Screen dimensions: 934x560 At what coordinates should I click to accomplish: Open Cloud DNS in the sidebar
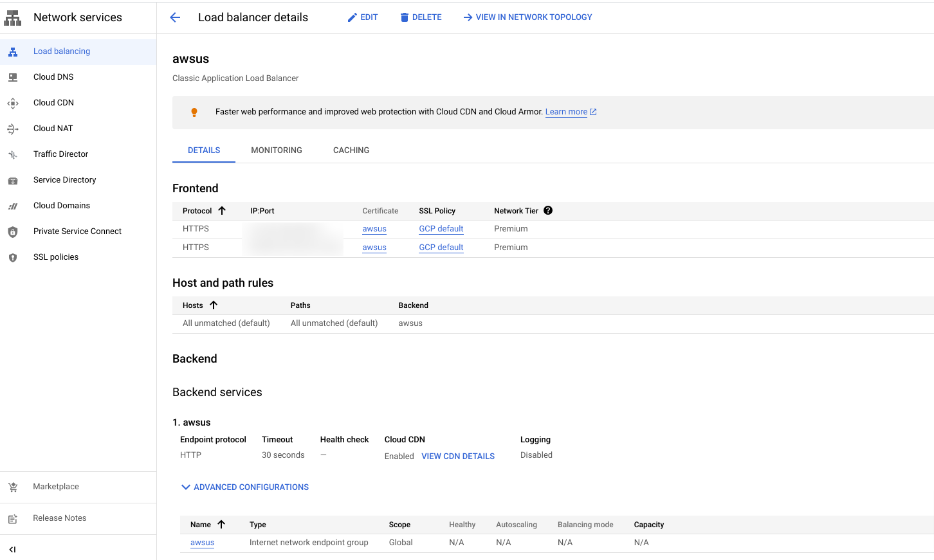[78, 77]
